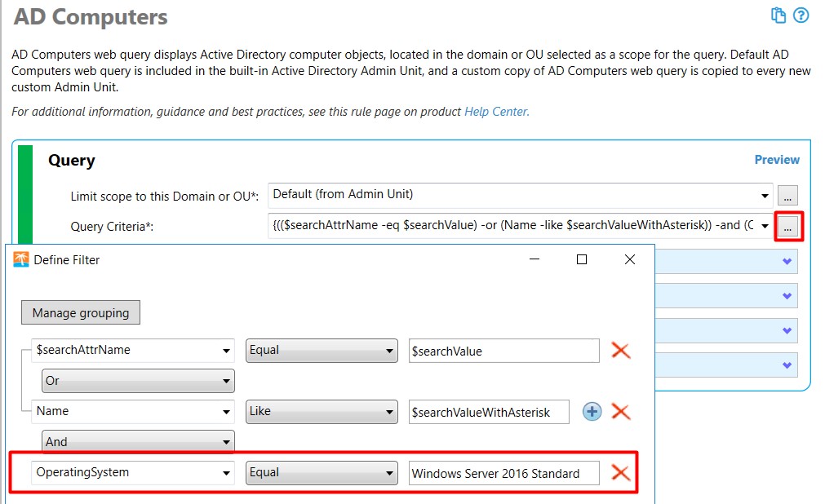The height and width of the screenshot is (504, 825).
Task: Expand the last collapsed blue section
Action: point(787,365)
